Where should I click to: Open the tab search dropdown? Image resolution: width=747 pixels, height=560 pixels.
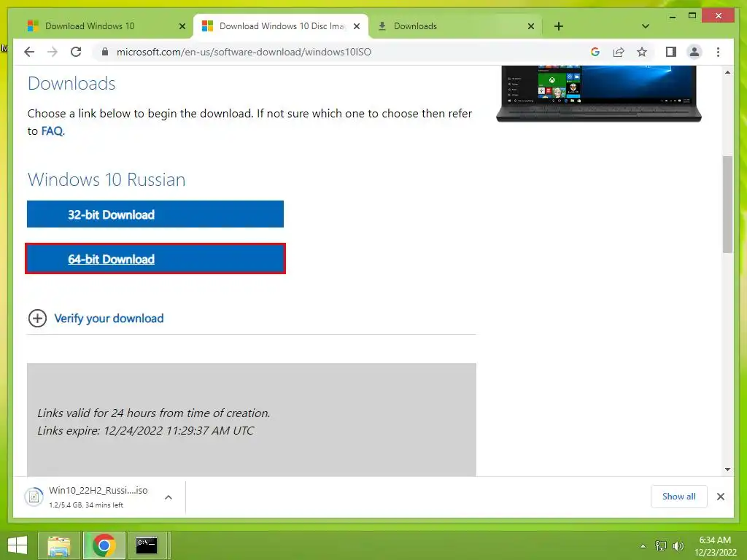tap(645, 26)
